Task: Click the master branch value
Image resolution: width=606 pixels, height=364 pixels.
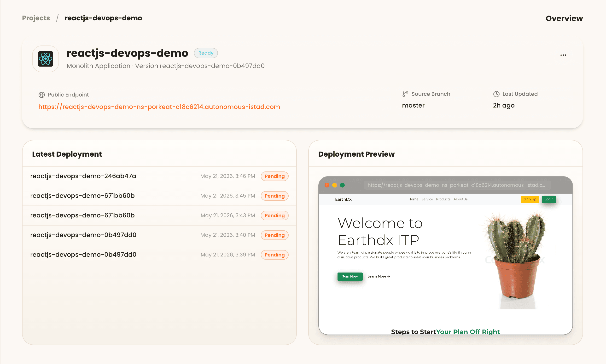Action: 413,105
